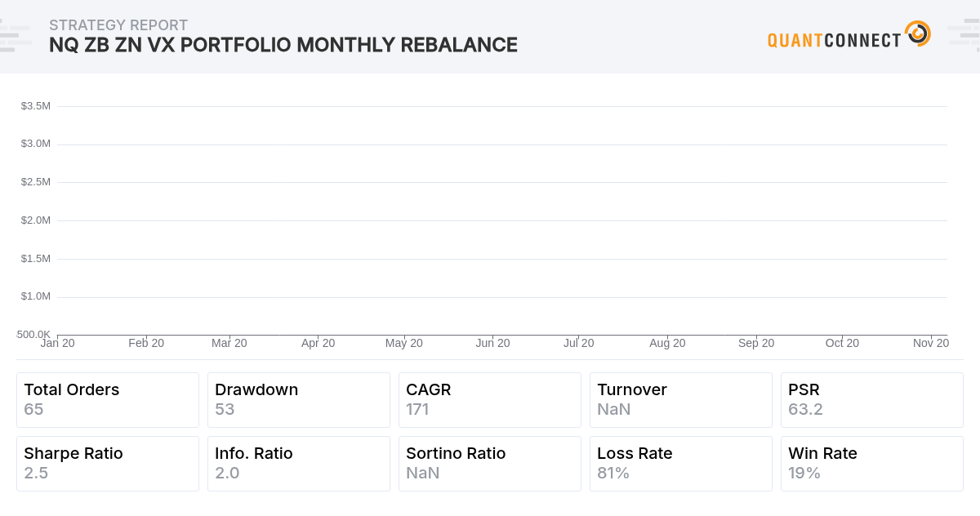Click the QuantConnect logo
The width and height of the screenshot is (980, 516).
(x=849, y=35)
